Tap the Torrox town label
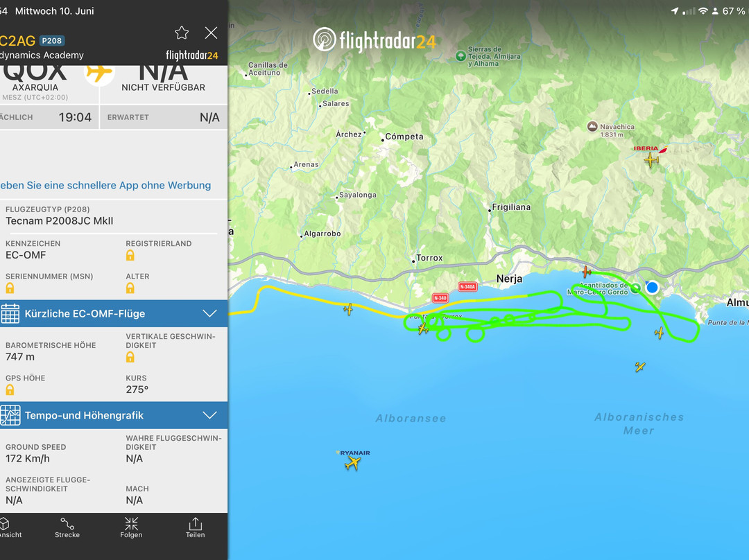This screenshot has width=749, height=560. 429,258
